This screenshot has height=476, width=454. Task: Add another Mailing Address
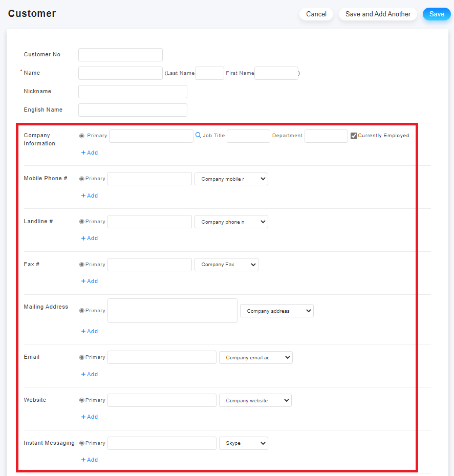click(x=90, y=331)
